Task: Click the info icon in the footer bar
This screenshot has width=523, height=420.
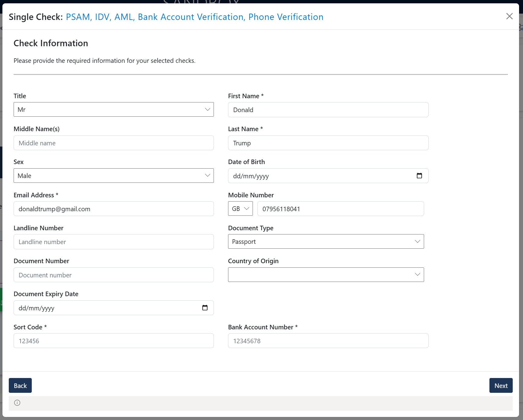Action: tap(17, 403)
